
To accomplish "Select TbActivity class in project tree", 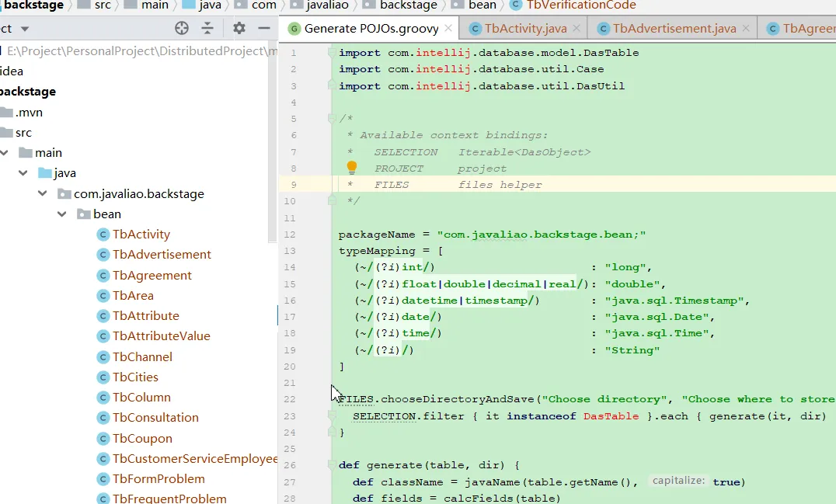I will pos(141,235).
